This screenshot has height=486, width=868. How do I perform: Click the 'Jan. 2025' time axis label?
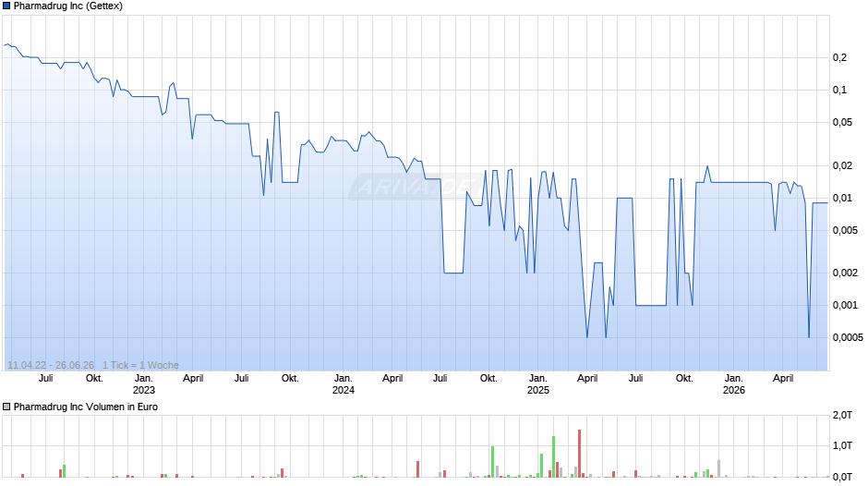(538, 384)
